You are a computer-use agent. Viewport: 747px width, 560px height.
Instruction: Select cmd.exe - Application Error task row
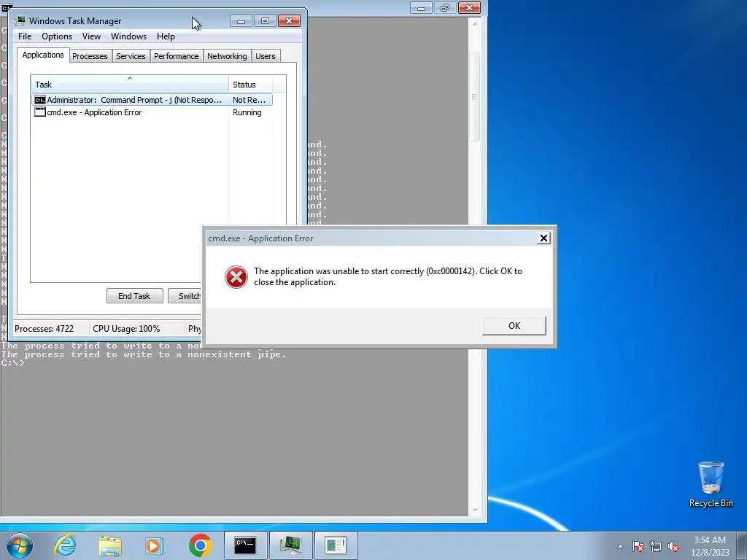pyautogui.click(x=152, y=112)
